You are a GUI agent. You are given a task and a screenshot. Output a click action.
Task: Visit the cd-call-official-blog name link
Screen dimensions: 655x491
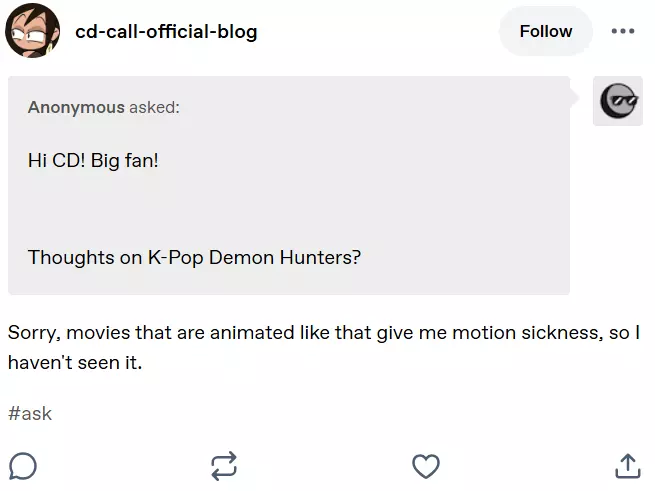[166, 32]
